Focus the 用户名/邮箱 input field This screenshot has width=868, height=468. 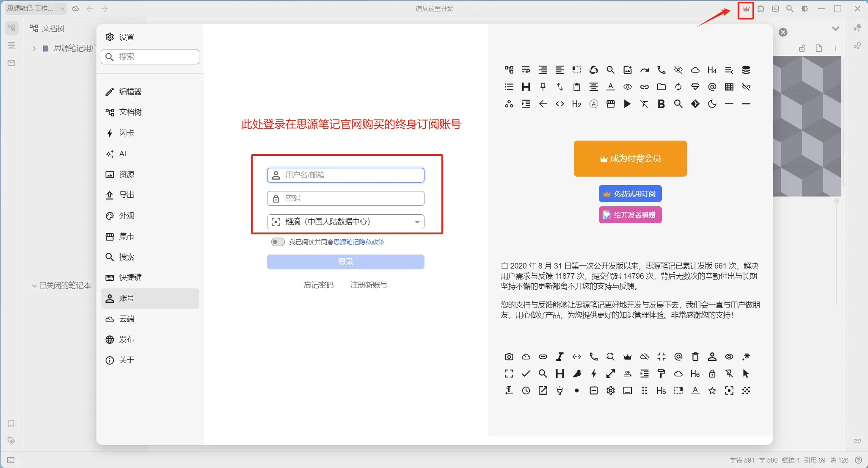point(345,175)
